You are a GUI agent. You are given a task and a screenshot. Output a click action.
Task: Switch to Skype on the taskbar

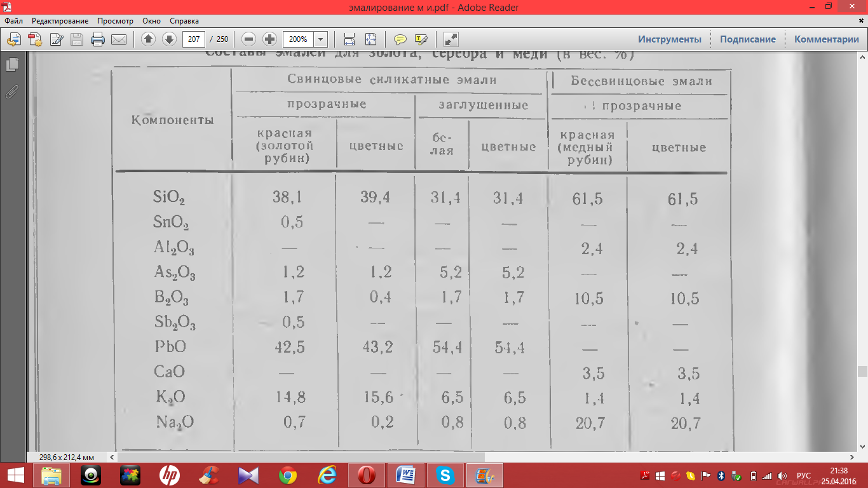pyautogui.click(x=445, y=475)
